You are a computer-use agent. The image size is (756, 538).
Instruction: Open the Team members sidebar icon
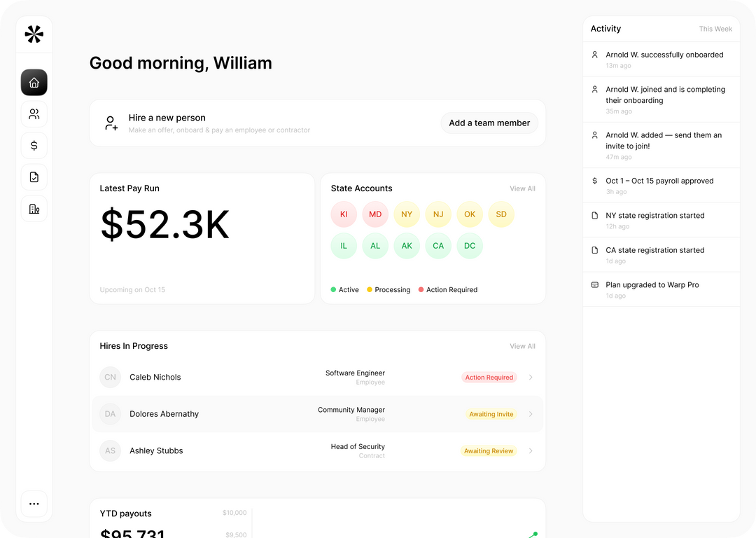pos(34,113)
